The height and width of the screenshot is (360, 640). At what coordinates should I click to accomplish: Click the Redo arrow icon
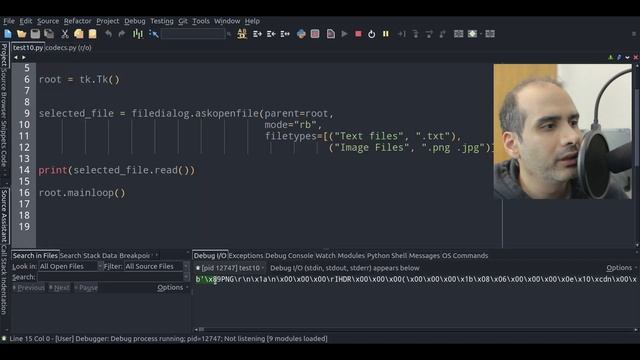pos(122,34)
